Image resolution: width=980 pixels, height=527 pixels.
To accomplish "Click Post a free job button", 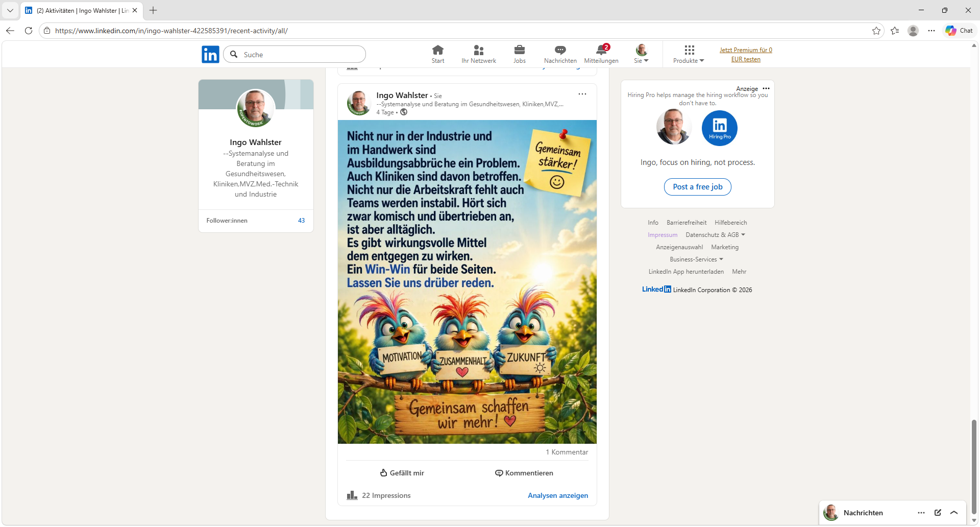I will point(698,187).
